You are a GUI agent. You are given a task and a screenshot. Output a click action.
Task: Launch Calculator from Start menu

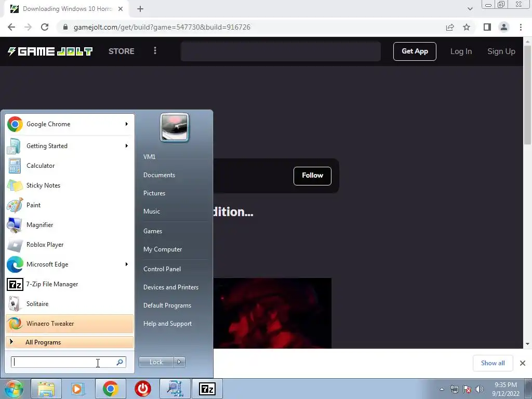point(70,166)
